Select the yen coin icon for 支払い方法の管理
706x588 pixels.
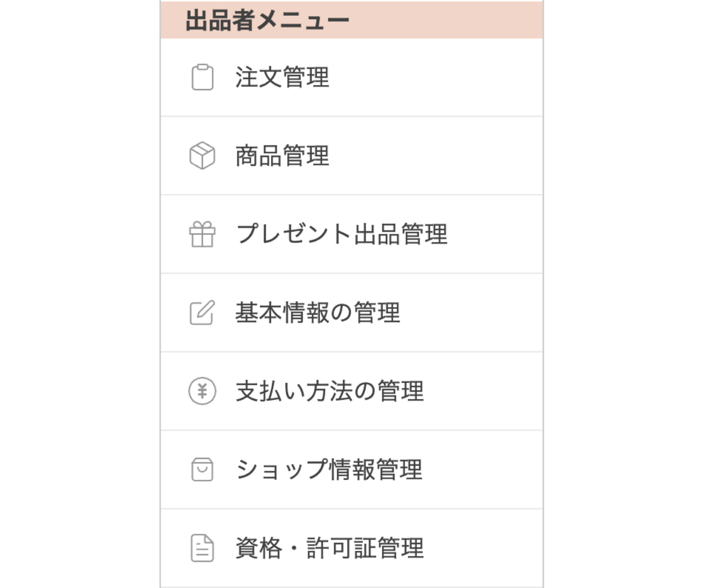[x=203, y=391]
